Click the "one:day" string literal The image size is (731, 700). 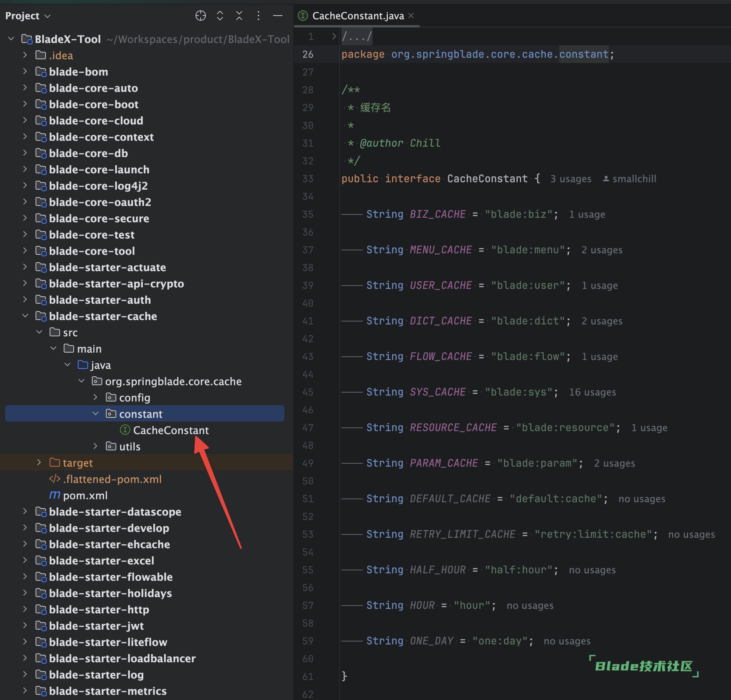click(x=500, y=641)
